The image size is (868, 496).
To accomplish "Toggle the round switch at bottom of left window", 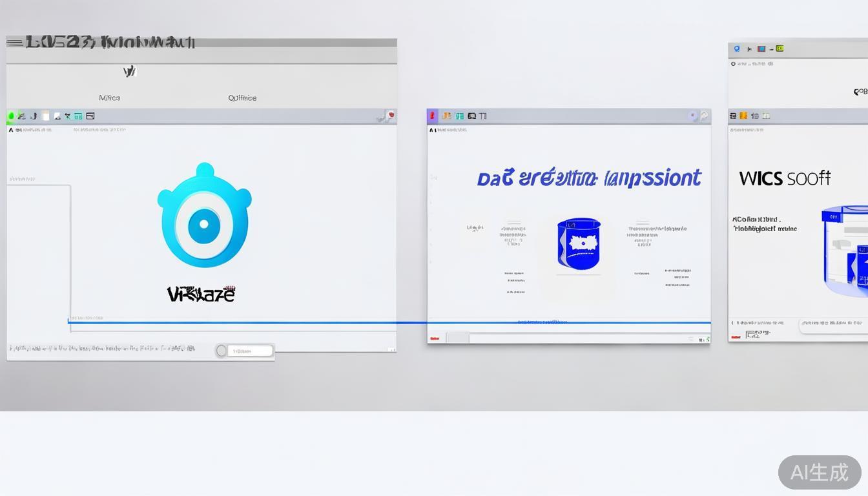I will [x=222, y=351].
